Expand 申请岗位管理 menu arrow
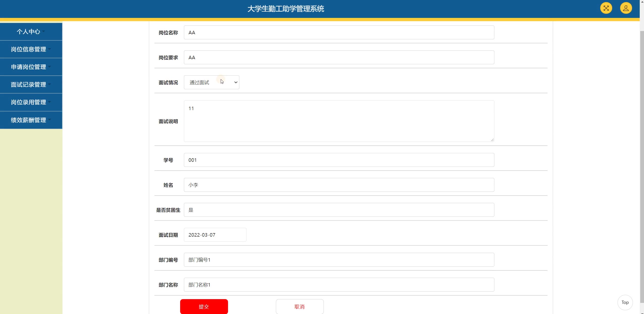 (49, 67)
